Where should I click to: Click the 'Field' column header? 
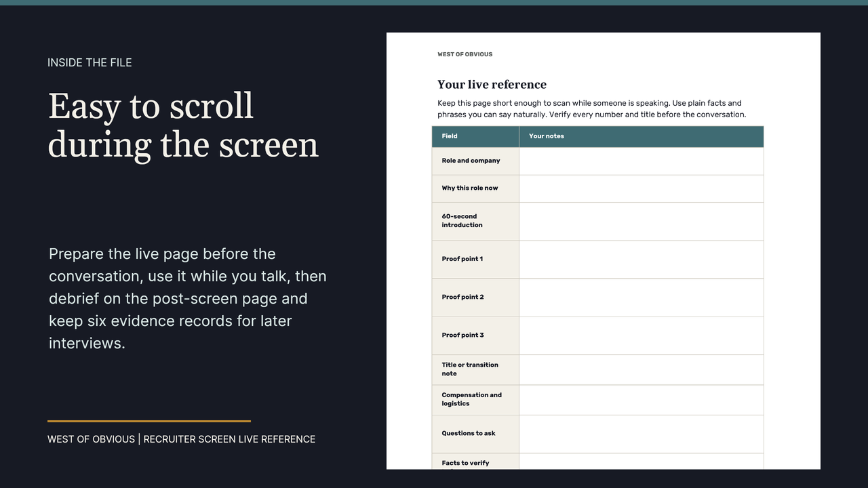pyautogui.click(x=450, y=136)
